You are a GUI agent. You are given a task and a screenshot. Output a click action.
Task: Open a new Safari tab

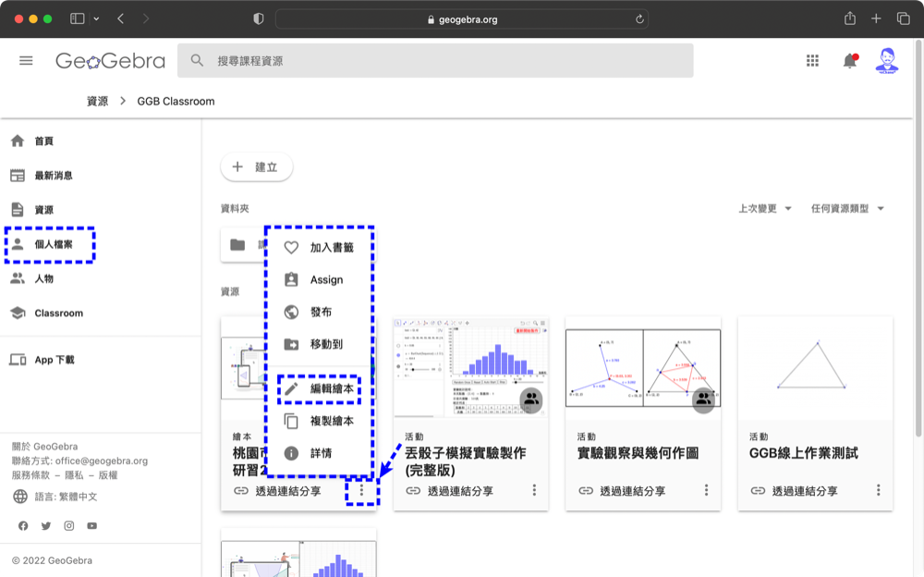pyautogui.click(x=876, y=18)
